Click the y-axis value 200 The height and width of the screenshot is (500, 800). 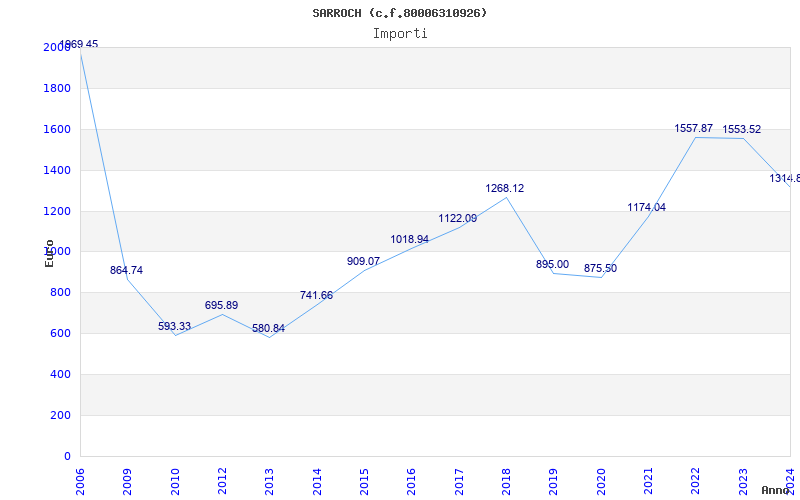tap(60, 415)
